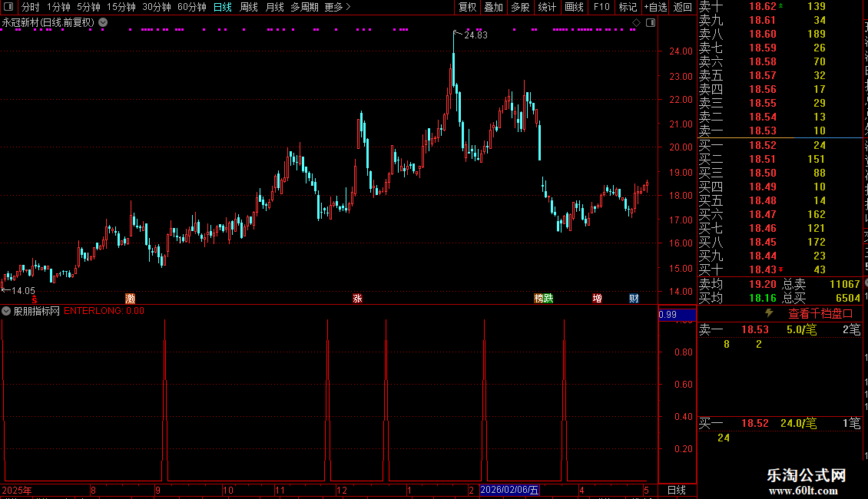Click the 返回 back button
This screenshot has width=868, height=499.
[683, 7]
